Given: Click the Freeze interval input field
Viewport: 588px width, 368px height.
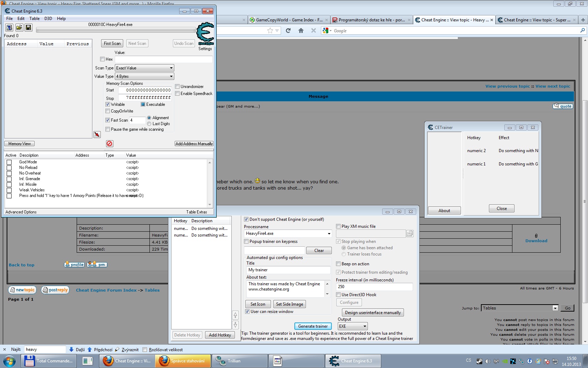Looking at the screenshot, I should (374, 287).
